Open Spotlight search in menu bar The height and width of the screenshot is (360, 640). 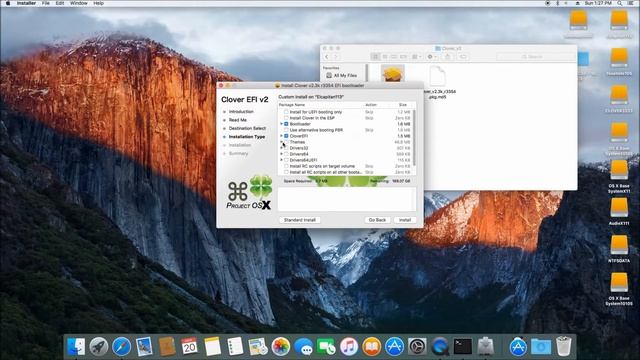point(620,3)
